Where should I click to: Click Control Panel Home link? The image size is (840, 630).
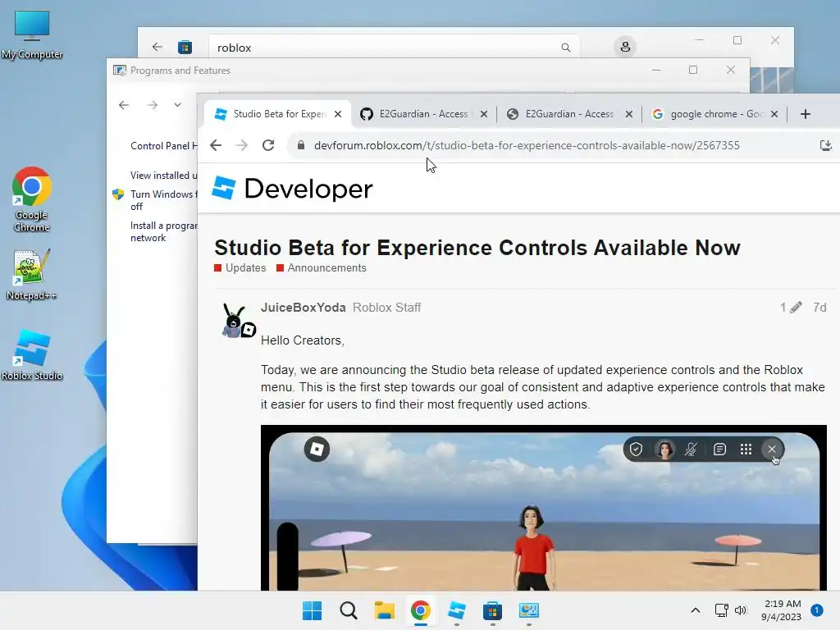163,146
